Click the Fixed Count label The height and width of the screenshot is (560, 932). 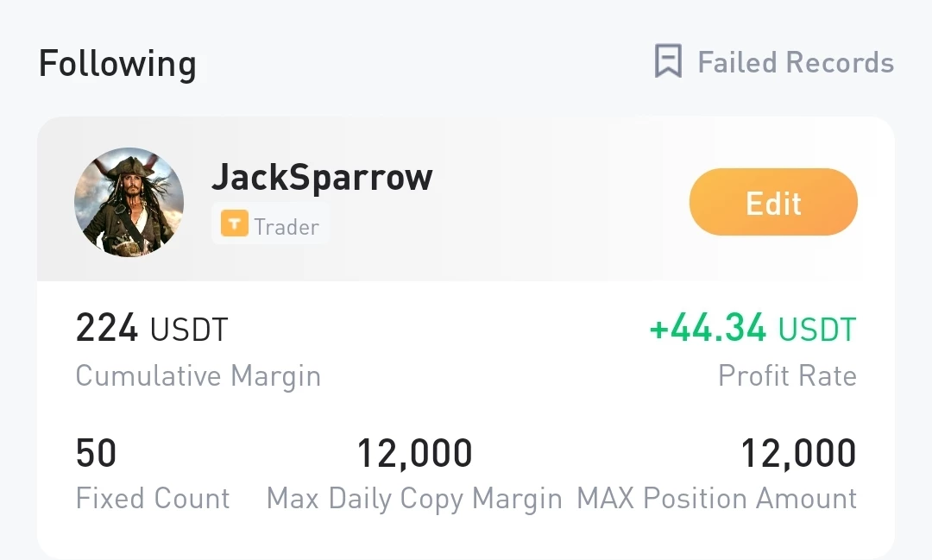(x=153, y=498)
